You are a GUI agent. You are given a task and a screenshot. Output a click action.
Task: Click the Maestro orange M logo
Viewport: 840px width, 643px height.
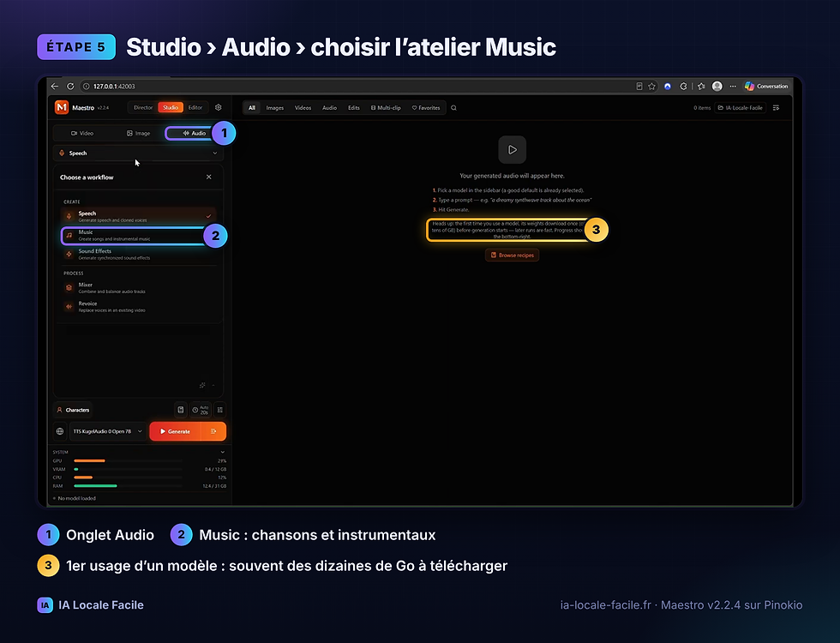(62, 107)
